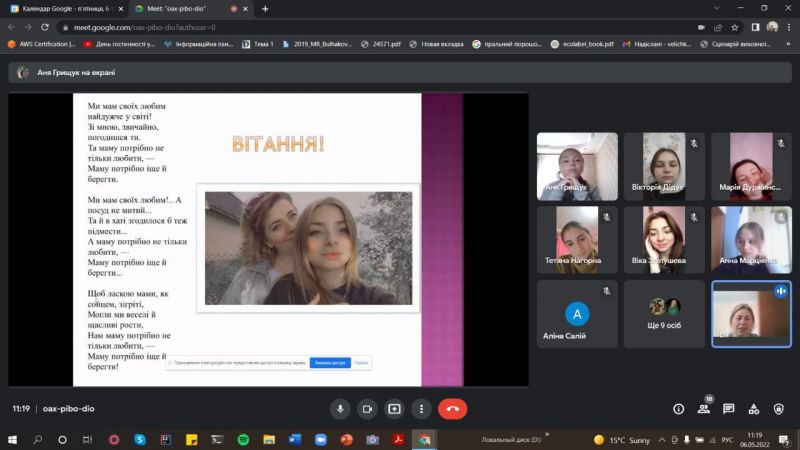800x450 pixels.
Task: Close the Календар Google tab
Action: point(120,9)
